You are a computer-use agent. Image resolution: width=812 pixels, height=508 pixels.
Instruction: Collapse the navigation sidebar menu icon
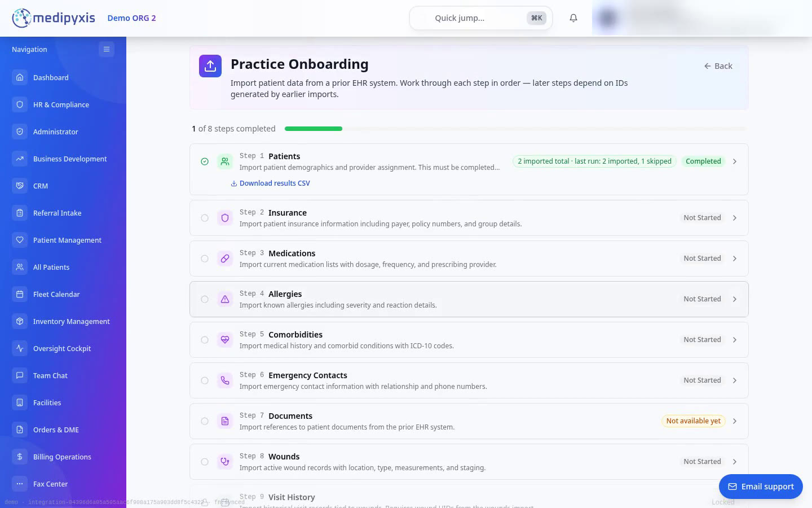pos(106,49)
